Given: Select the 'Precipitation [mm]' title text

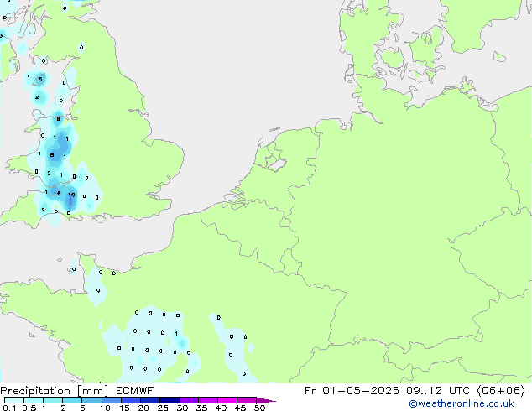Looking at the screenshot, I should tap(55, 391).
